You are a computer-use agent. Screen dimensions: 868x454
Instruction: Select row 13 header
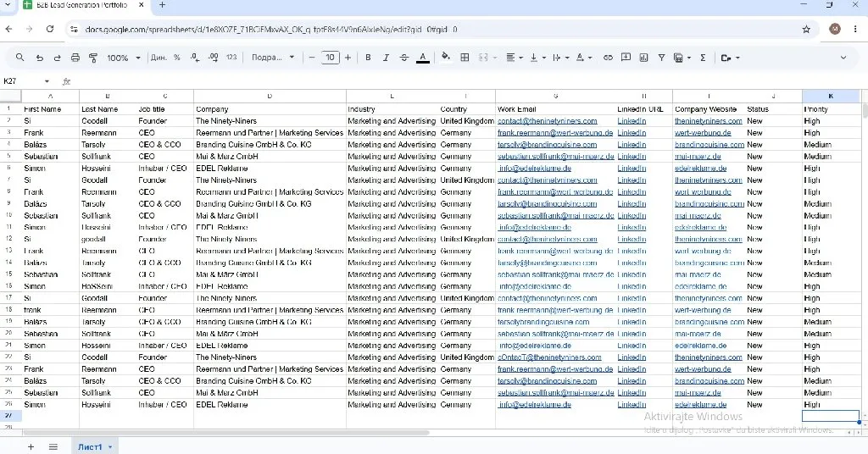[9, 251]
